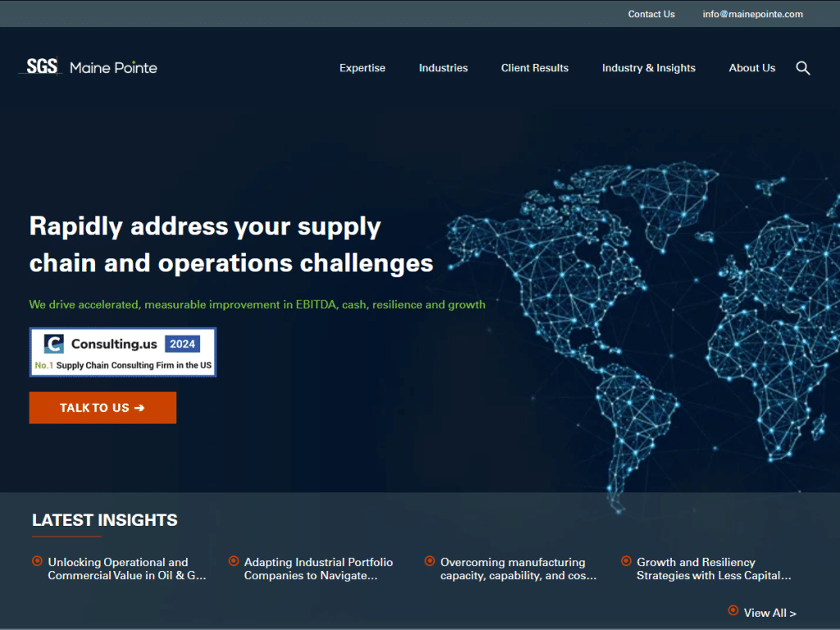Open the Expertise menu
840x630 pixels.
[362, 68]
